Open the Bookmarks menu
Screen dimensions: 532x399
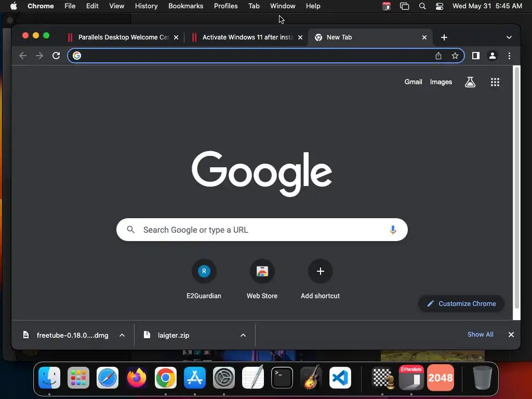(185, 6)
